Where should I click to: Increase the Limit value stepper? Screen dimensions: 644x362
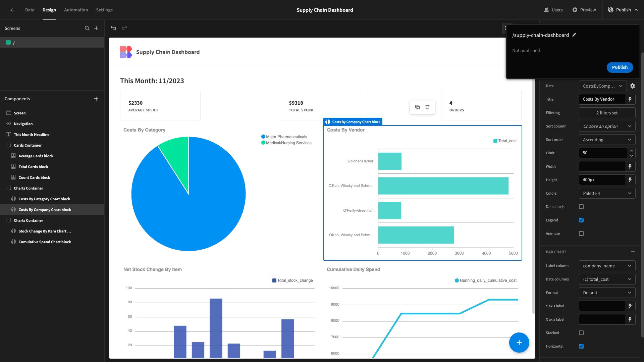point(632,151)
